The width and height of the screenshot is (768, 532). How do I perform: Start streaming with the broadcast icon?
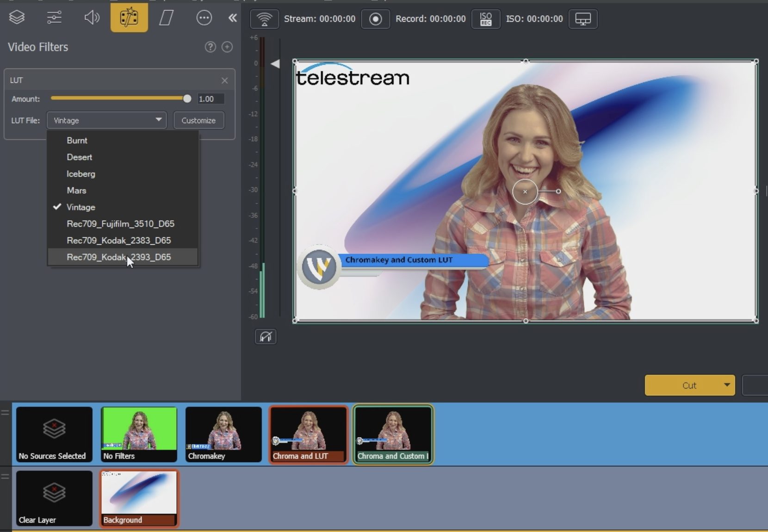point(264,19)
